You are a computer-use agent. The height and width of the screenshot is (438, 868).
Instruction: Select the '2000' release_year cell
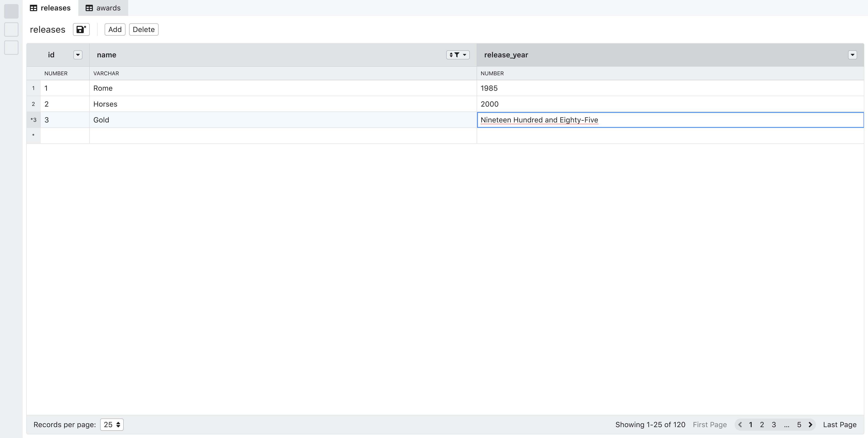(670, 104)
